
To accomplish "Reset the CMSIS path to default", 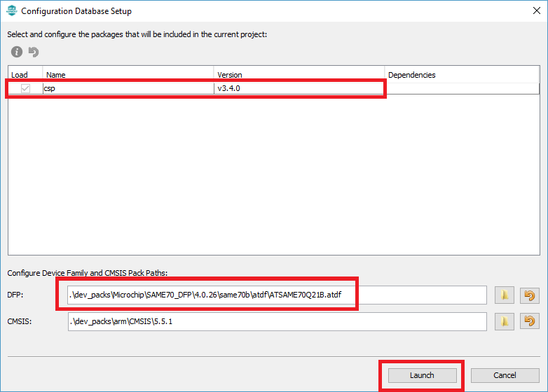I will tap(530, 321).
